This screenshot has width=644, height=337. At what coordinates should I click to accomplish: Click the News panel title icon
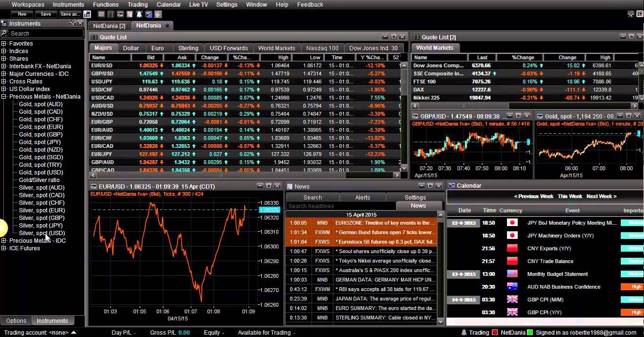pos(289,186)
